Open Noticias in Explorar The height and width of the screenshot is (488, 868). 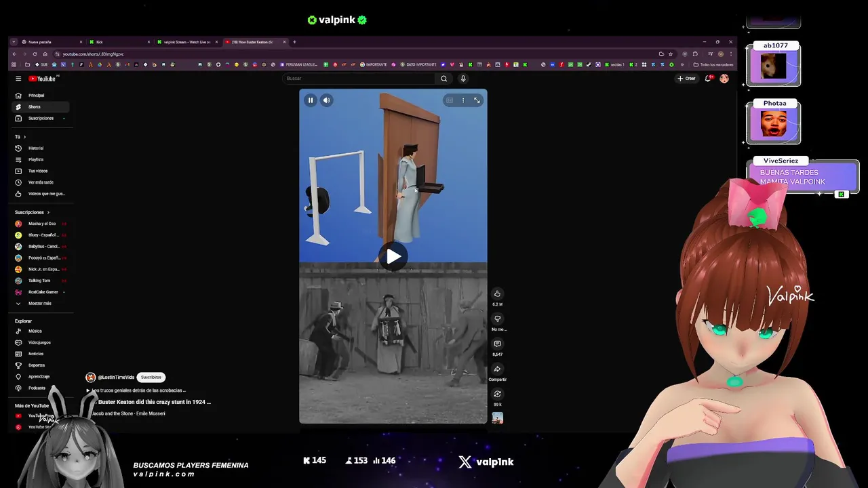(x=41, y=354)
